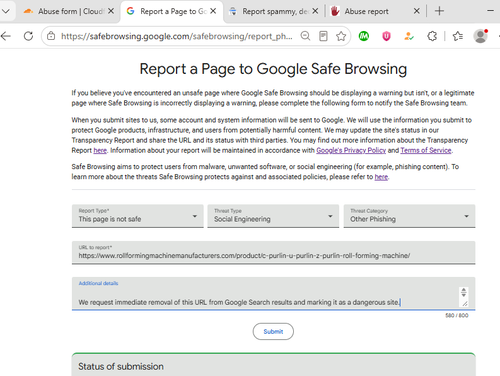The width and height of the screenshot is (500, 376).
Task: Close the Abuse report tab
Action: (417, 11)
